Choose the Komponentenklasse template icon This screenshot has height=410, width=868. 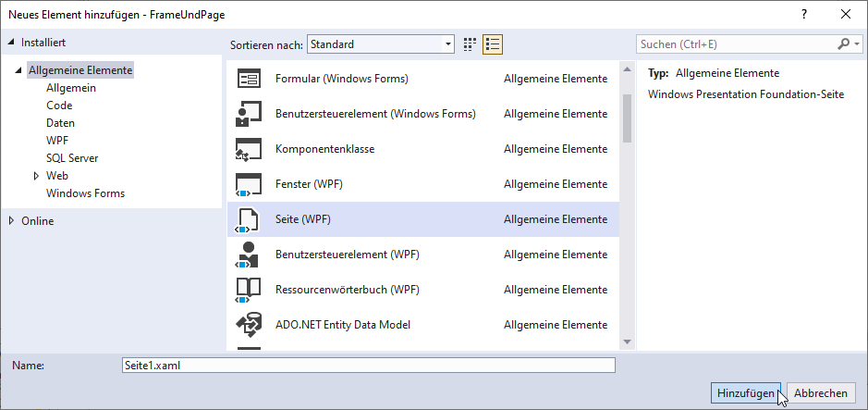[249, 149]
